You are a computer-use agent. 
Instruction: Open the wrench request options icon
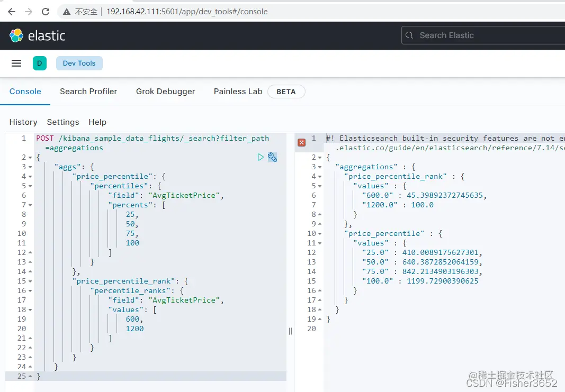click(272, 157)
